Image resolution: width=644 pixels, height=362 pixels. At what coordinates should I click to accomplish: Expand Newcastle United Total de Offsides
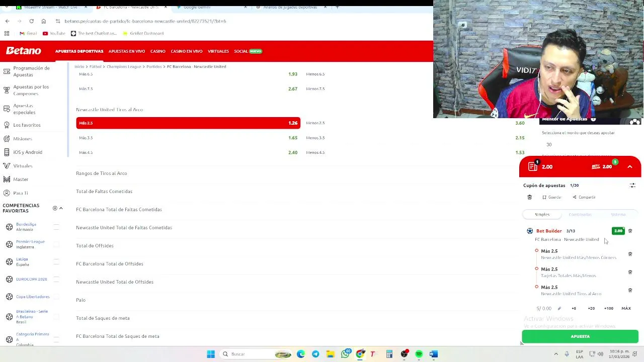[115, 282]
